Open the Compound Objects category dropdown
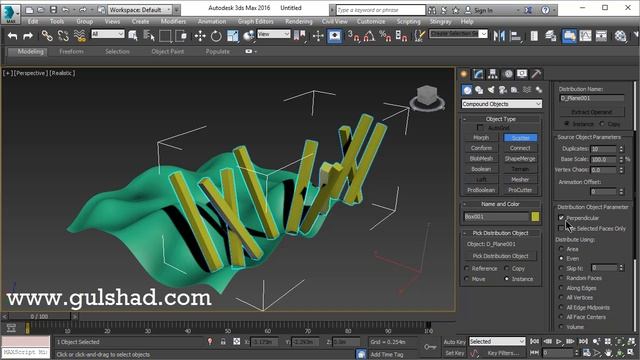 (502, 104)
